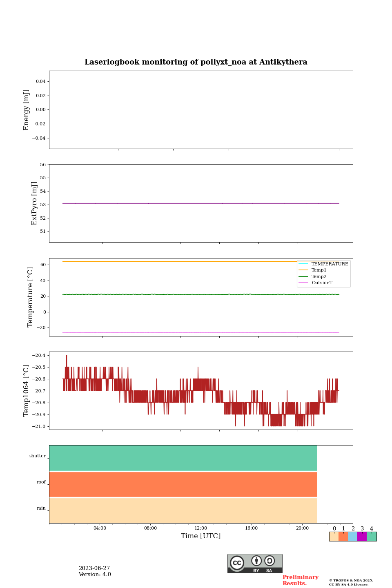Click the Temperature [°C] axis label
Screen dimensions: 392x588
click(x=30, y=297)
